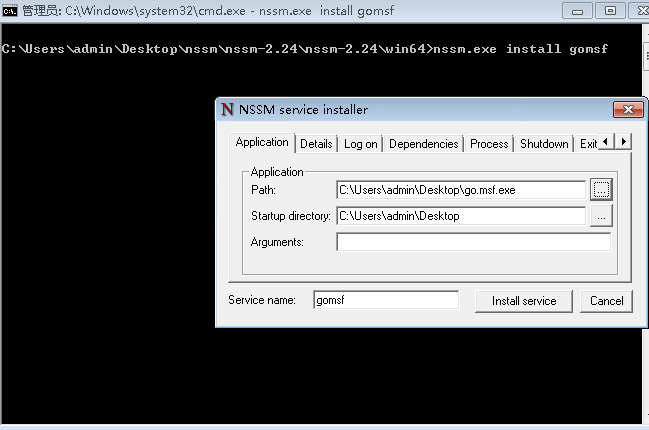Open the partially visible Exit tab

click(587, 144)
